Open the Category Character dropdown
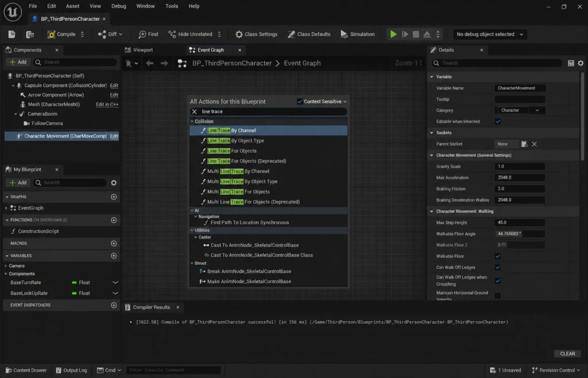The width and height of the screenshot is (588, 378). pos(520,110)
